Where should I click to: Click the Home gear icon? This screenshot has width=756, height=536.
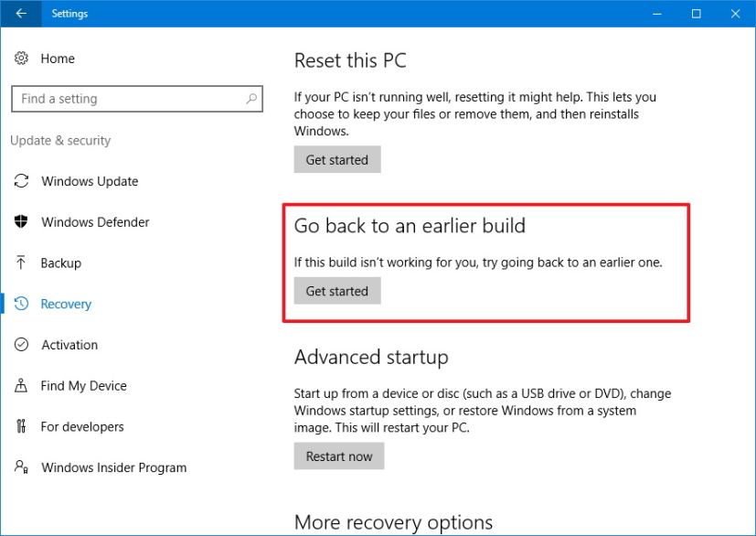(22, 59)
